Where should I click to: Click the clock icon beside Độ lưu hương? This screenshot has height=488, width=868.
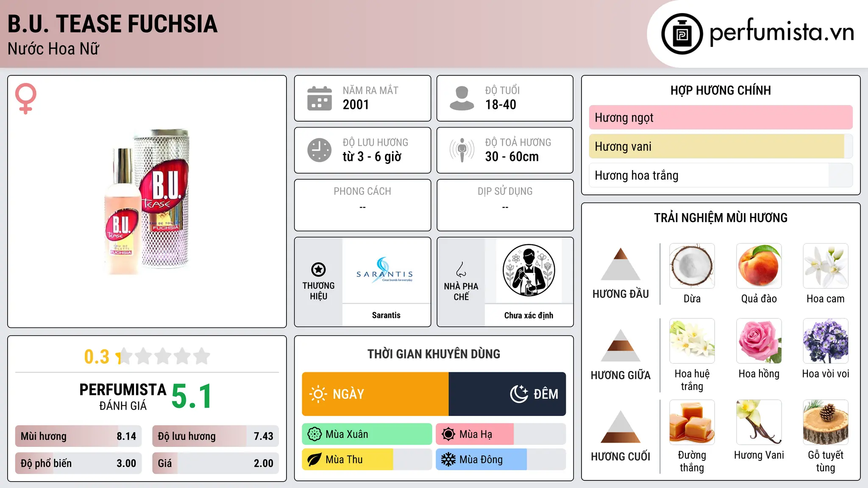[x=320, y=150]
